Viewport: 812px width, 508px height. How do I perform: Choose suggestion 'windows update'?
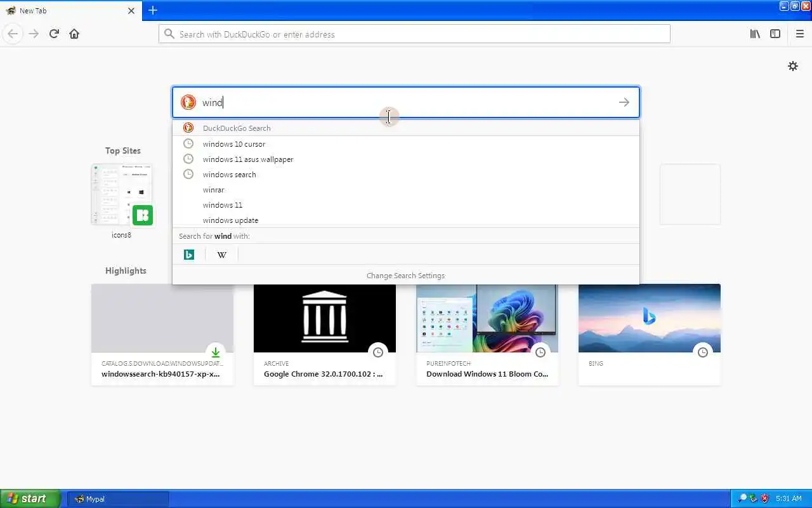pyautogui.click(x=406, y=220)
